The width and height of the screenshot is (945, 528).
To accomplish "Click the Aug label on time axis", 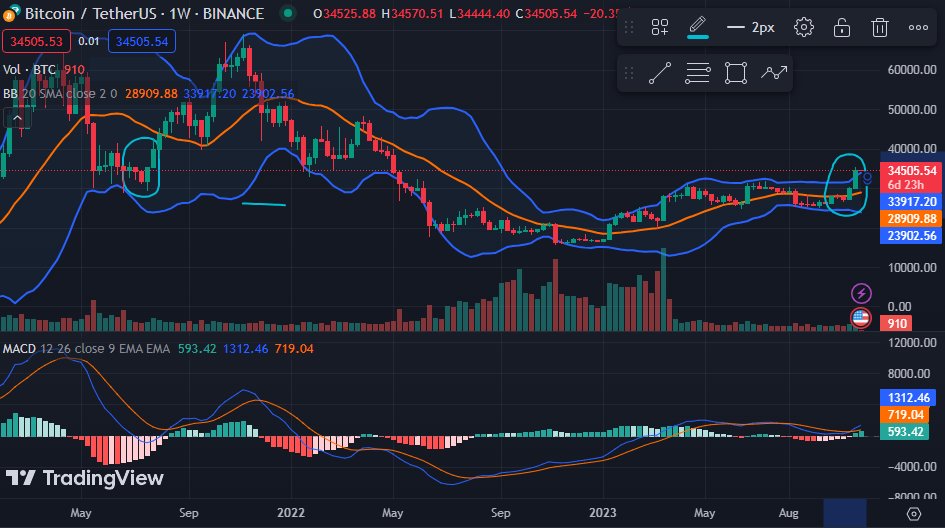I will pyautogui.click(x=788, y=513).
